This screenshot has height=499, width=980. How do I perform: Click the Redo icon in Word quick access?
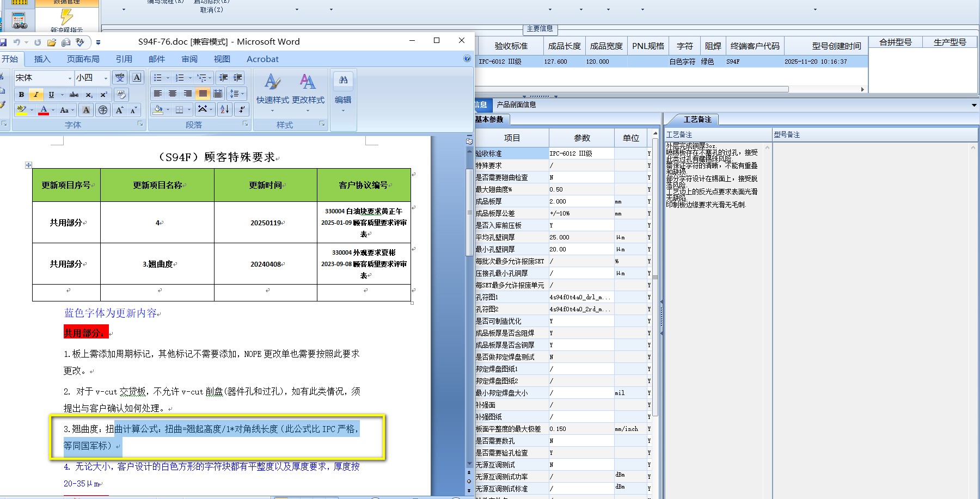[37, 42]
